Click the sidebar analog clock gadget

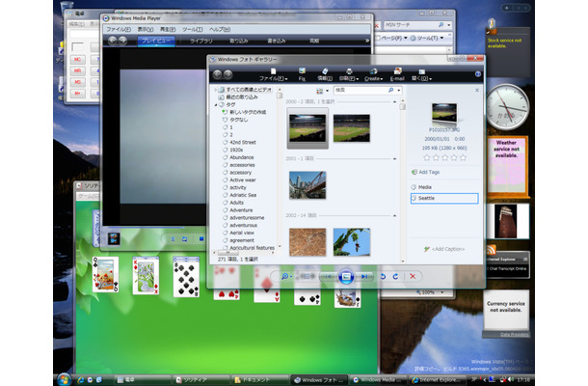click(508, 107)
